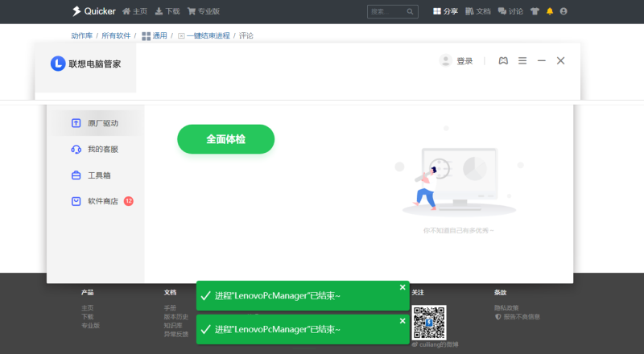Click the search magnifier icon
This screenshot has height=354, width=644.
pos(410,11)
